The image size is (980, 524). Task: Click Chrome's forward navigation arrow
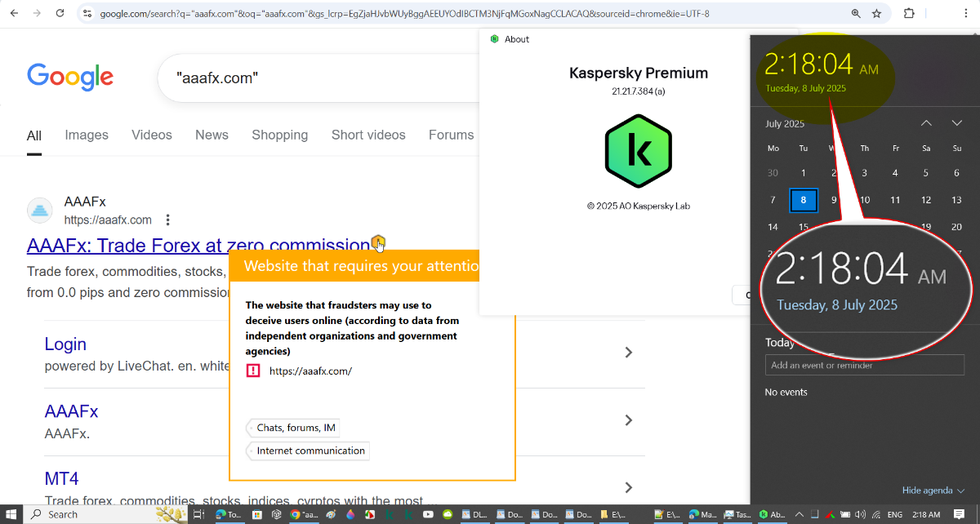pos(37,13)
